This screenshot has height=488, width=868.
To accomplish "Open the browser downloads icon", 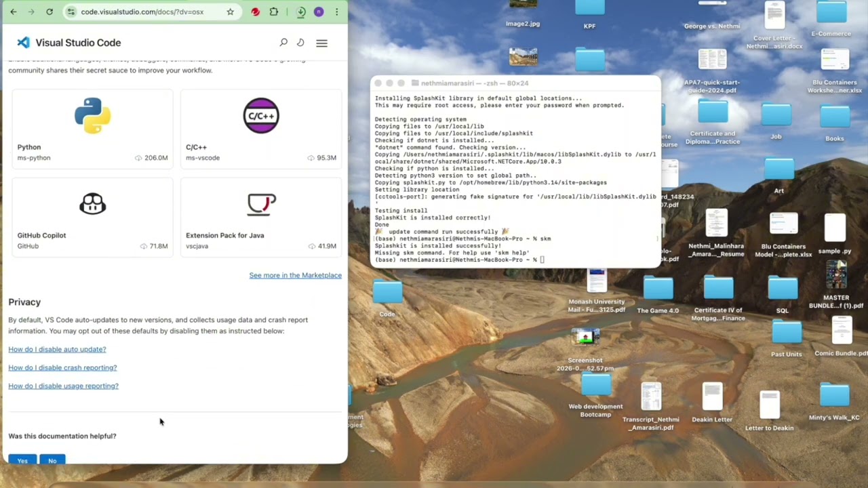I will [301, 12].
